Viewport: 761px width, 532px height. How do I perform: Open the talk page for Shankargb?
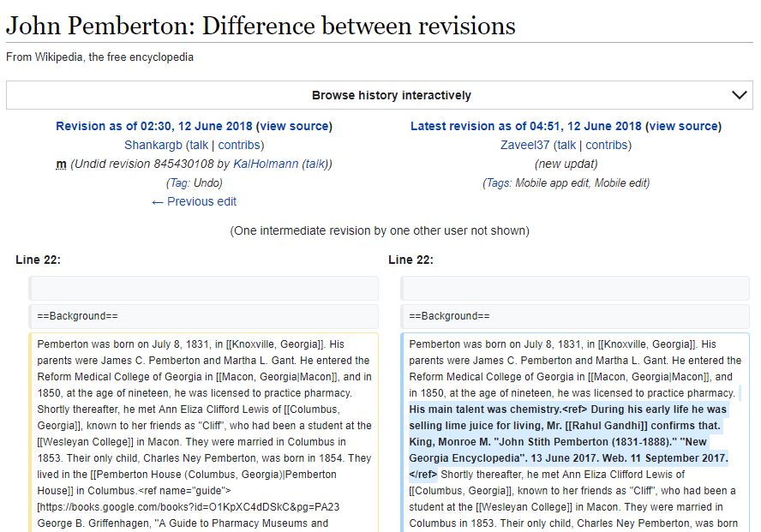tap(199, 145)
